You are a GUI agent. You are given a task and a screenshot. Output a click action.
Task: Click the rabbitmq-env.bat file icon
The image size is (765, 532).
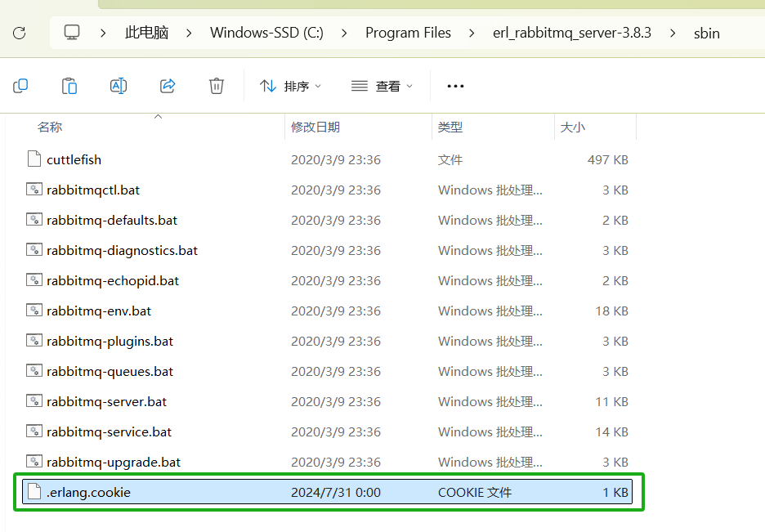[34, 311]
